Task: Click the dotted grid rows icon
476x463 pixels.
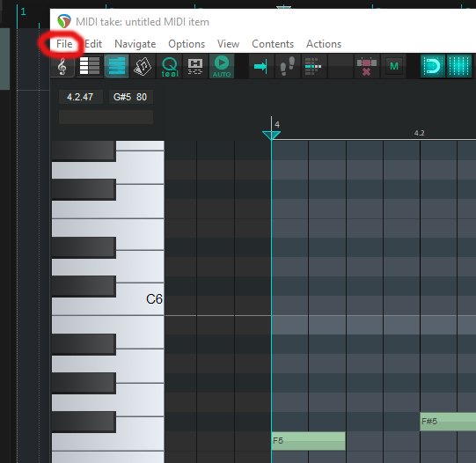Action: (313, 66)
